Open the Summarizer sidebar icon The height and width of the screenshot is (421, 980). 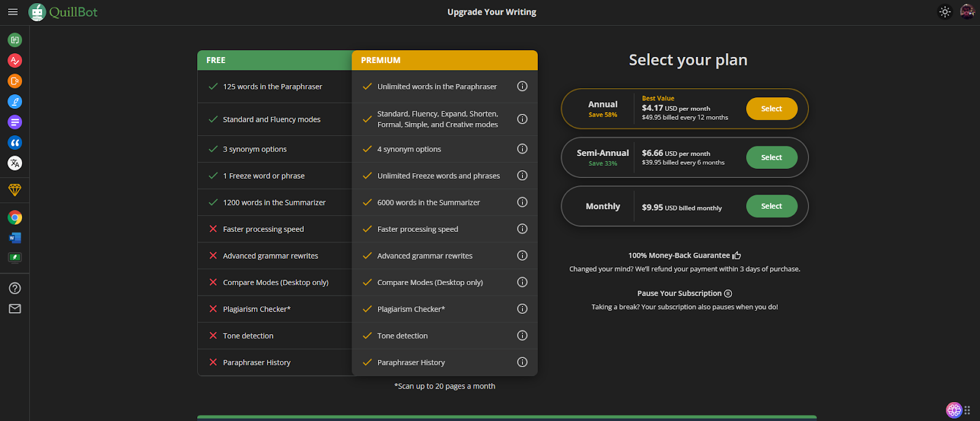click(x=15, y=122)
